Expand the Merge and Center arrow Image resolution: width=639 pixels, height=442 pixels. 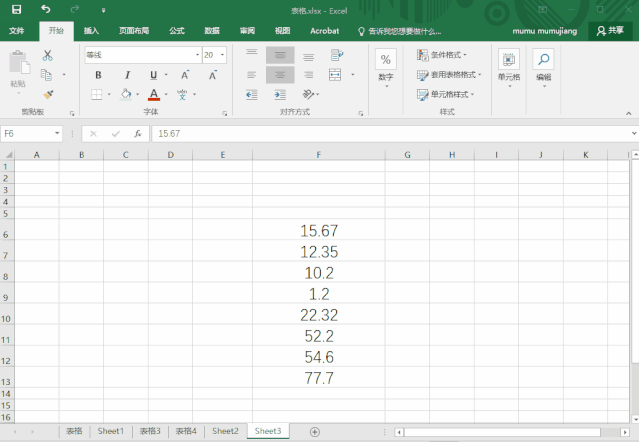click(x=353, y=75)
